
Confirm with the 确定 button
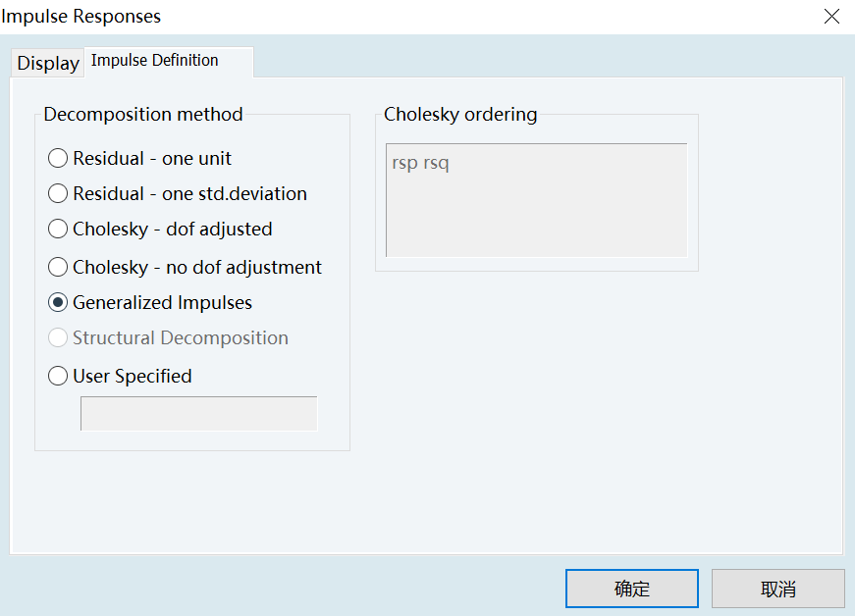point(631,589)
